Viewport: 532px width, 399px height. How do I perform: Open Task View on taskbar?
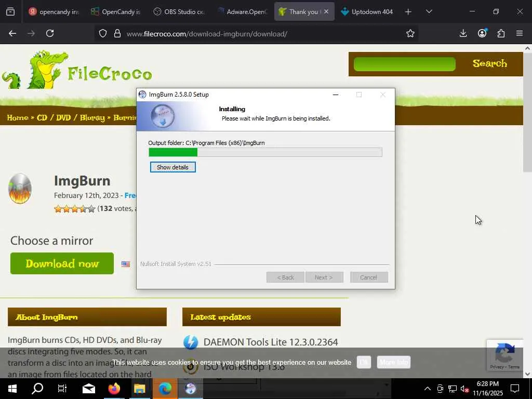(62, 389)
